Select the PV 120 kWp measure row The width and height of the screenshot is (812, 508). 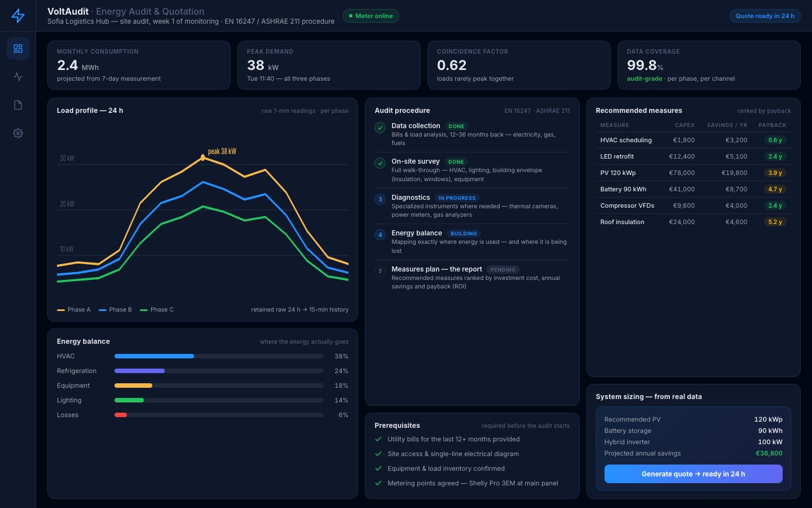pos(693,173)
